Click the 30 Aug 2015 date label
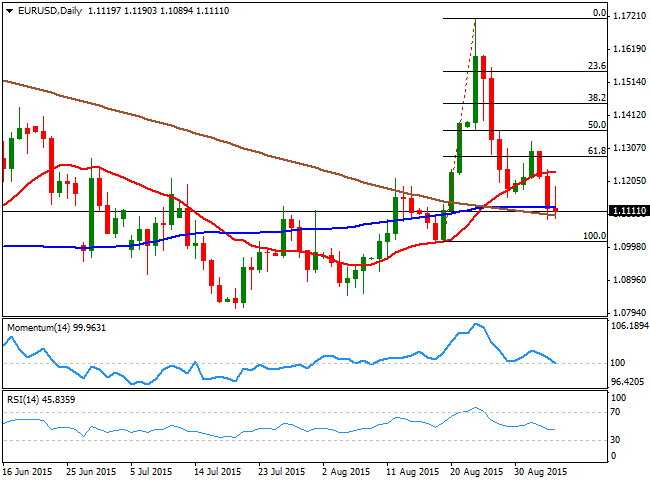Screen dimensions: 650x480 [x=536, y=469]
